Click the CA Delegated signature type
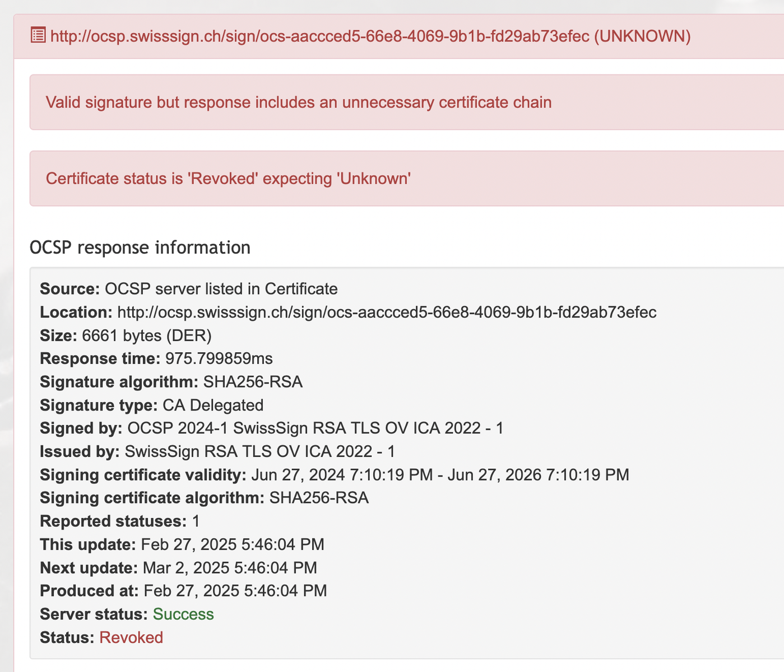The height and width of the screenshot is (672, 784). [213, 405]
